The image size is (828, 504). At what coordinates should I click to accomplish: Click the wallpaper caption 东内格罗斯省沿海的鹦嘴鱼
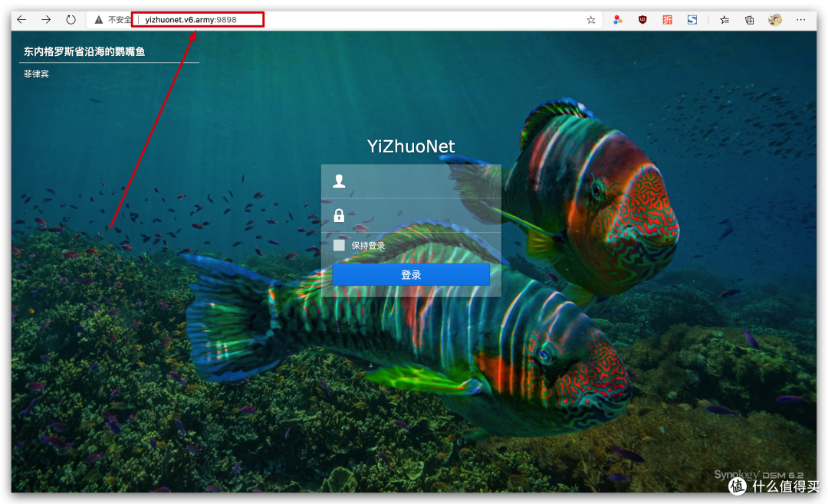(84, 52)
